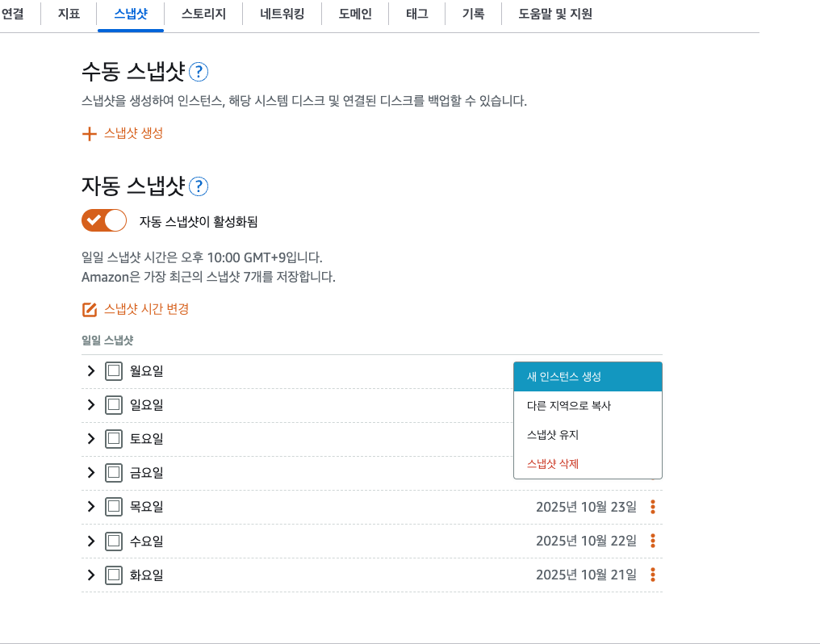Expand the 목요일 snapshot details
Viewport: 820px width, 644px height.
pyautogui.click(x=90, y=507)
